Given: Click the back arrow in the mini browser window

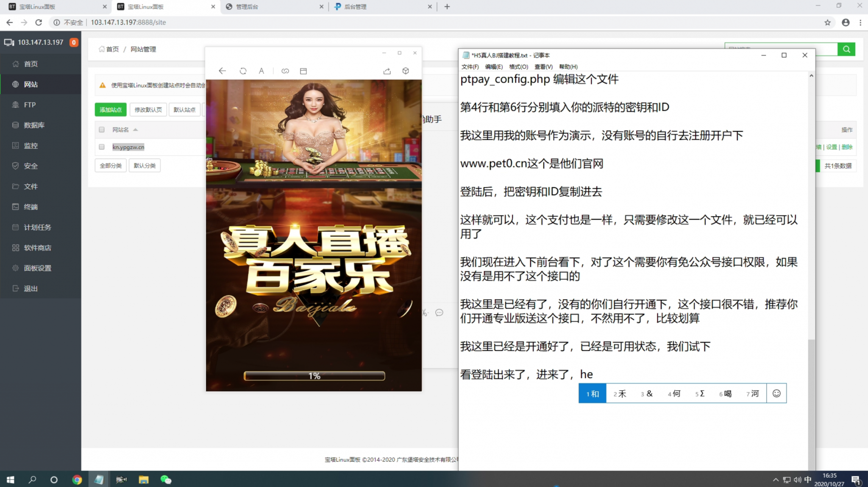Looking at the screenshot, I should tap(222, 71).
